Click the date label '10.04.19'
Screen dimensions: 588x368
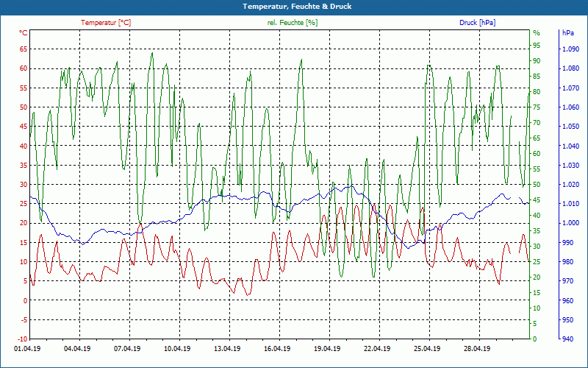(177, 349)
